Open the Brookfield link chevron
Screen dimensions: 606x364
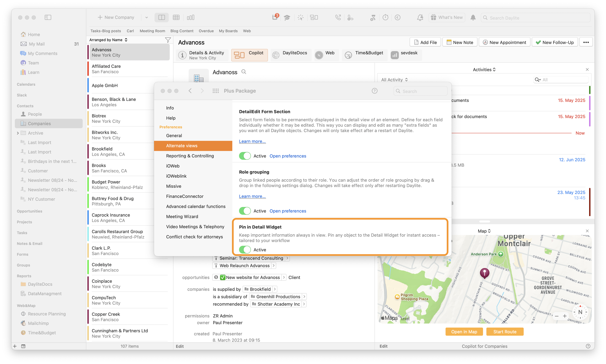[x=275, y=289]
